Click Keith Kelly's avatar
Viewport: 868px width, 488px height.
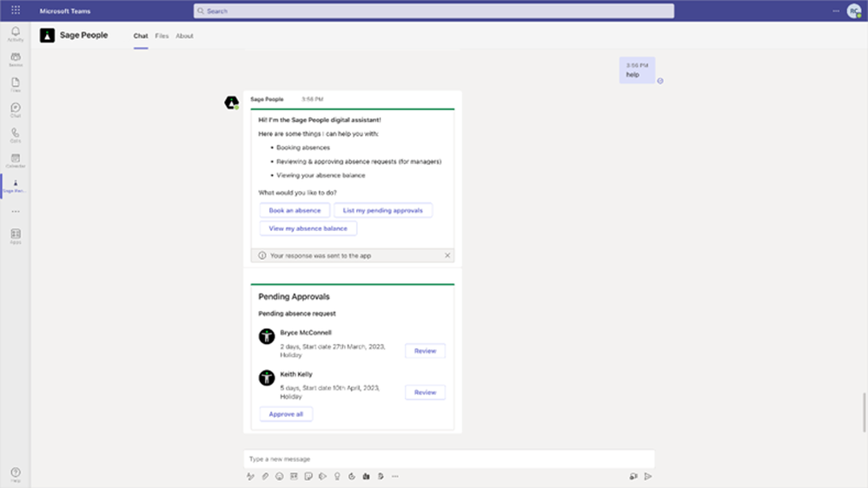(x=267, y=378)
